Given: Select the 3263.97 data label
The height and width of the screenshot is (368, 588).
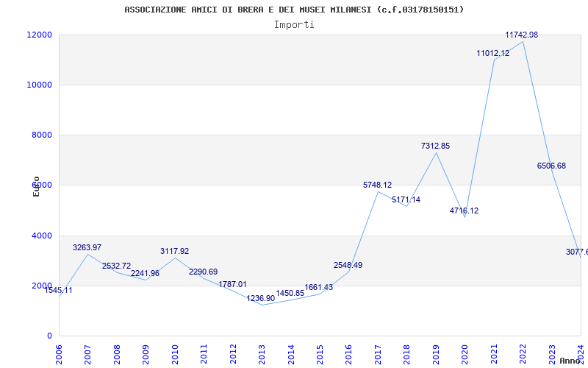Looking at the screenshot, I should click(x=87, y=247).
